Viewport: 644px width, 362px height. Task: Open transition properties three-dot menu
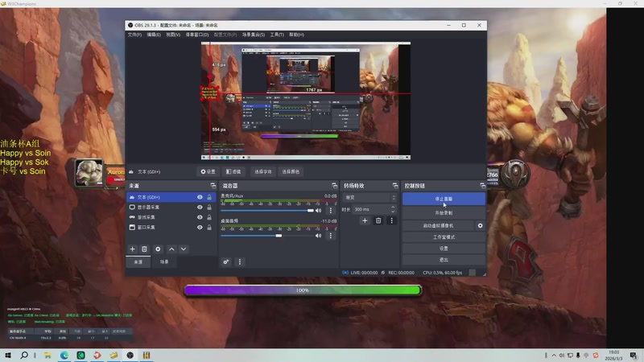click(x=391, y=220)
